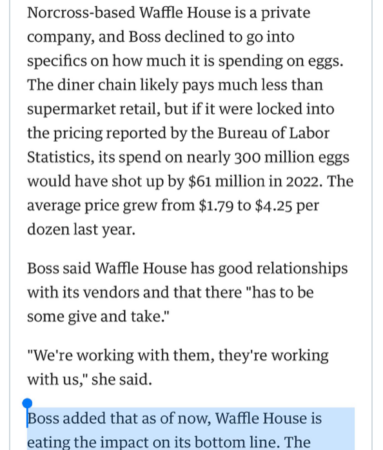
Task: Click the year '2022.' in the paragraph
Action: [x=304, y=181]
